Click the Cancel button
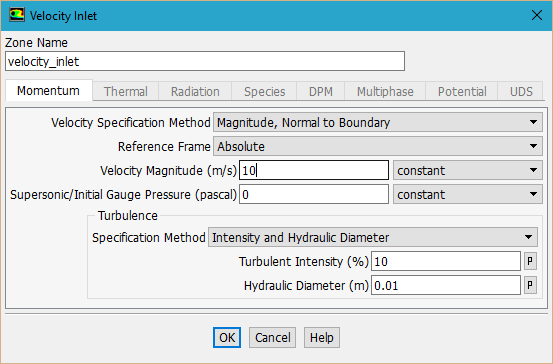The height and width of the screenshot is (364, 553). click(272, 338)
